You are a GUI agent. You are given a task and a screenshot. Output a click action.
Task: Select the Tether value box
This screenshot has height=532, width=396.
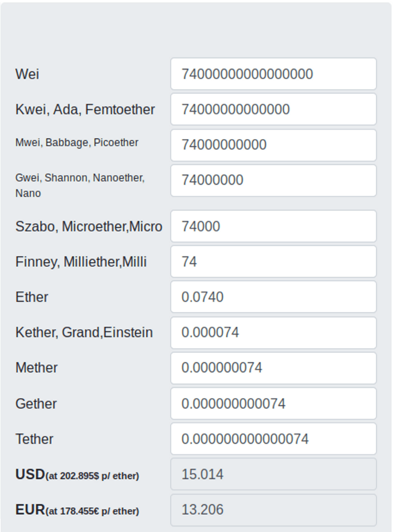[x=274, y=438]
